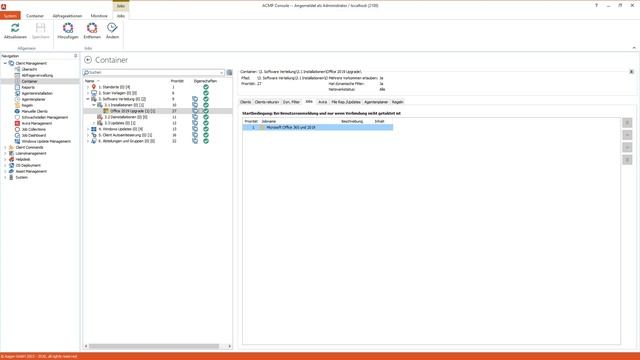Click the Hinzufügen job icon
The width and height of the screenshot is (640, 360).
coord(68,28)
